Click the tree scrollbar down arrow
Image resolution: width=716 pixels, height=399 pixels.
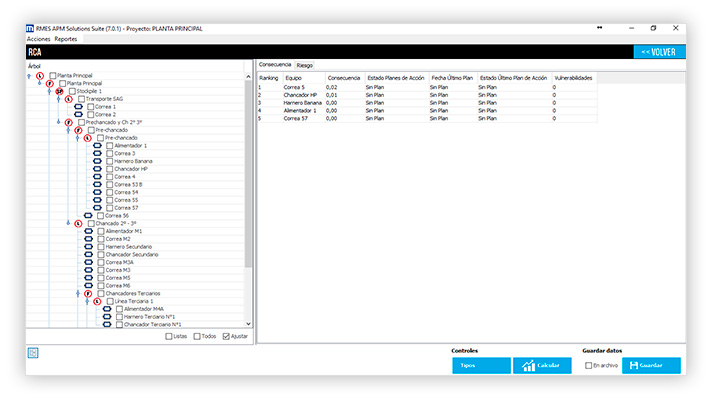(248, 324)
